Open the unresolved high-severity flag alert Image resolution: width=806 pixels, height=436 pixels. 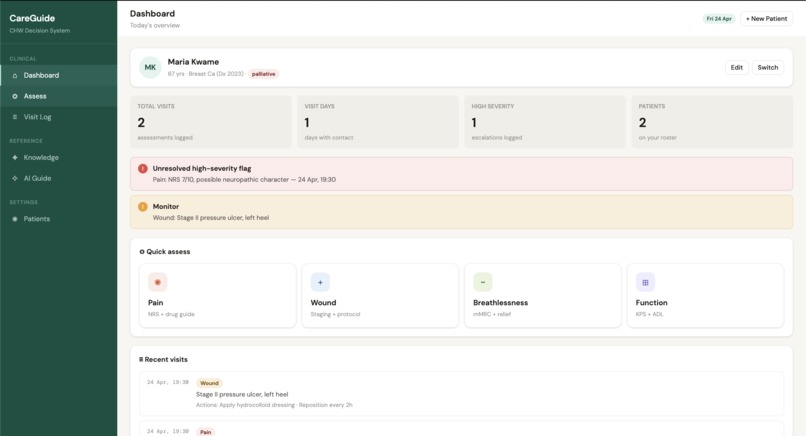[x=461, y=174]
